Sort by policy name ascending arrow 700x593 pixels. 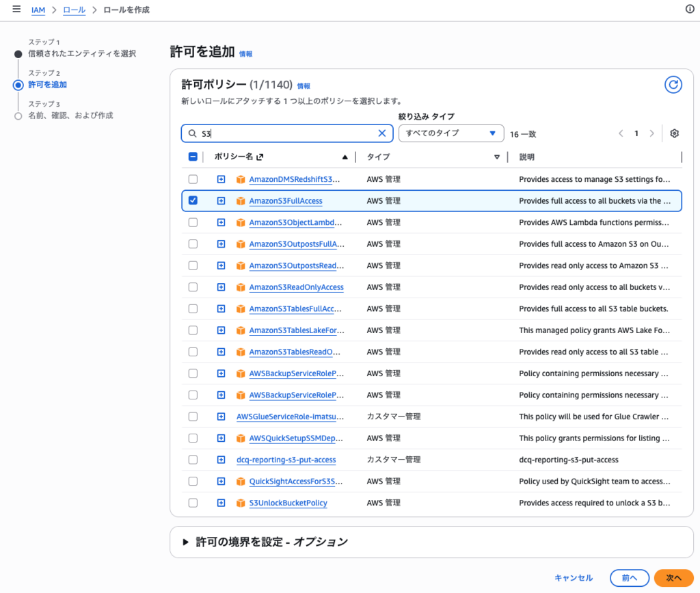(345, 157)
